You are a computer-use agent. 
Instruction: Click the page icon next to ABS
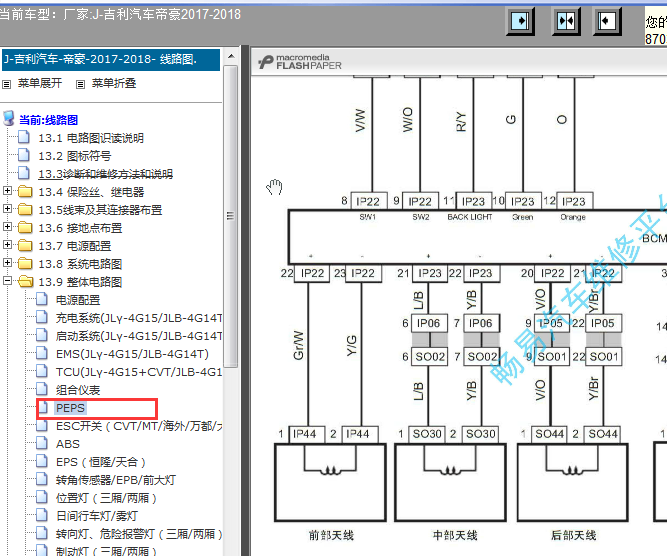pyautogui.click(x=42, y=443)
